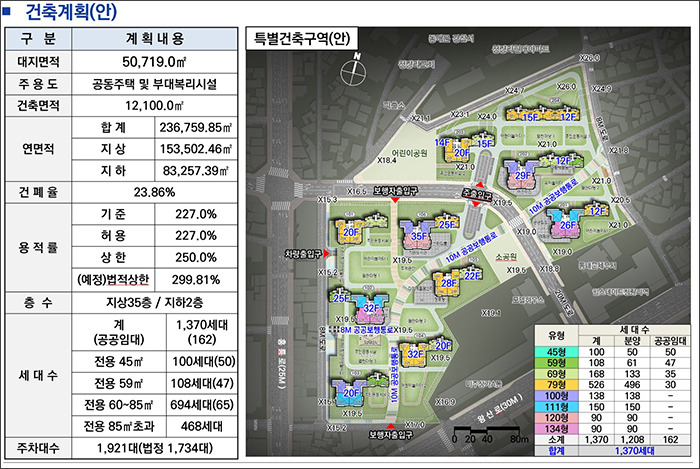Click 1,921대(법정 1,734대) parking value

(x=154, y=448)
